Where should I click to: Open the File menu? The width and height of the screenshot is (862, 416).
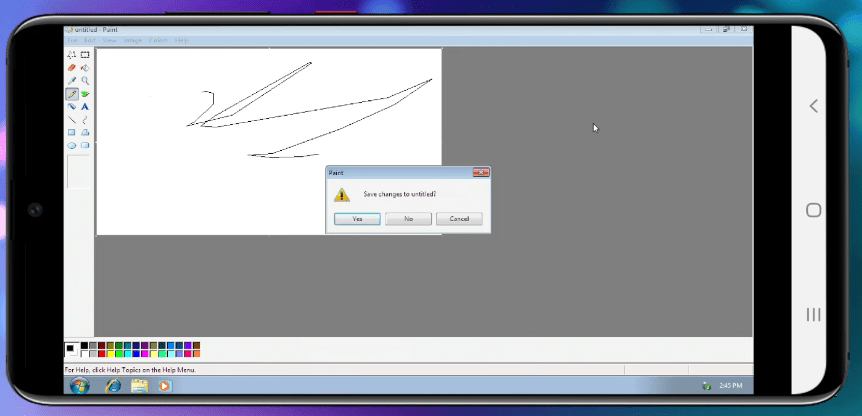(x=72, y=40)
